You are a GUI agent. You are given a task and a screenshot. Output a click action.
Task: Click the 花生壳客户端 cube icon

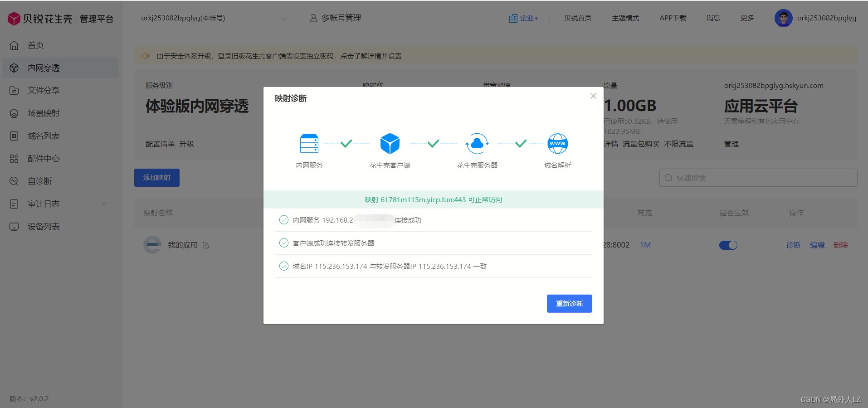pos(390,144)
